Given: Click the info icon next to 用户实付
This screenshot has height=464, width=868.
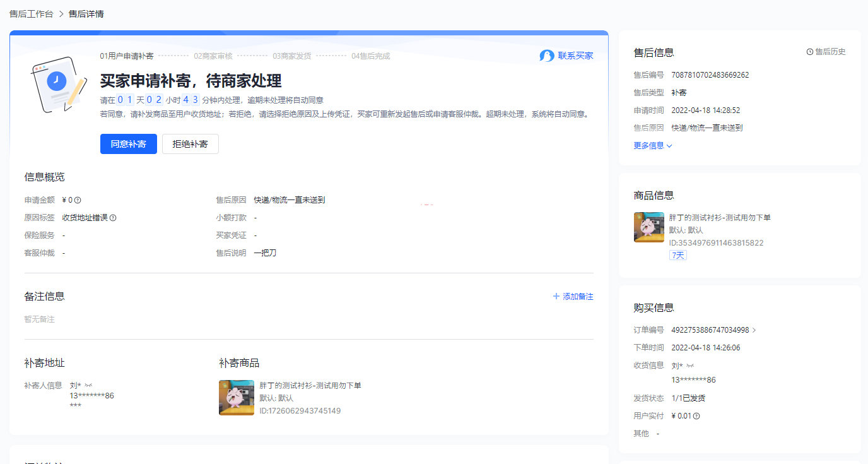Looking at the screenshot, I should tap(696, 416).
